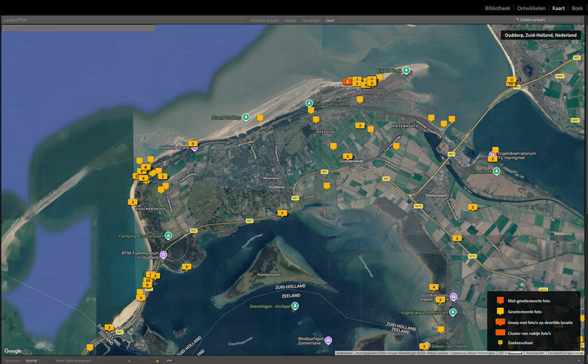Open the Hybride map type dropdown
Viewport: 588px width, 364px height.
coord(32,361)
